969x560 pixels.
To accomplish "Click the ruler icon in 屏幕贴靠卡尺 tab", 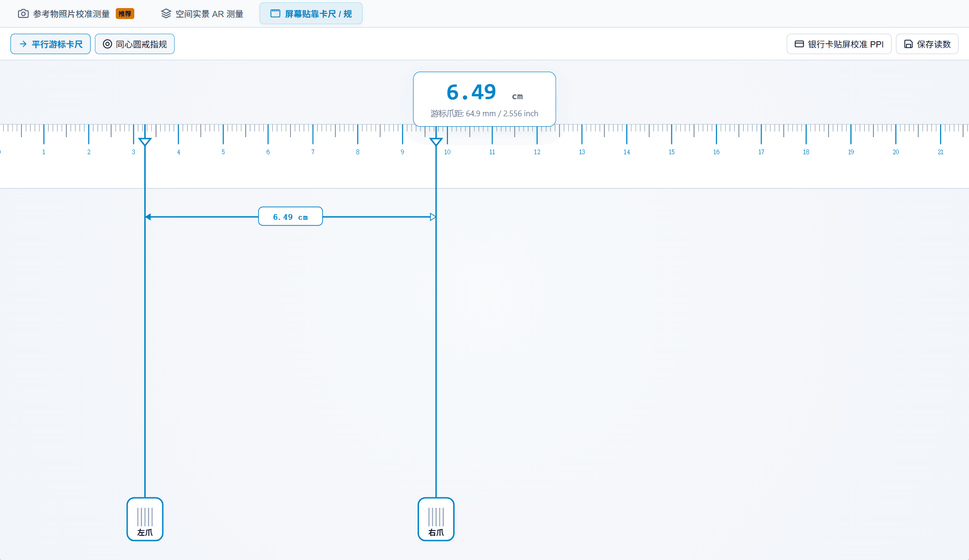I will (275, 14).
